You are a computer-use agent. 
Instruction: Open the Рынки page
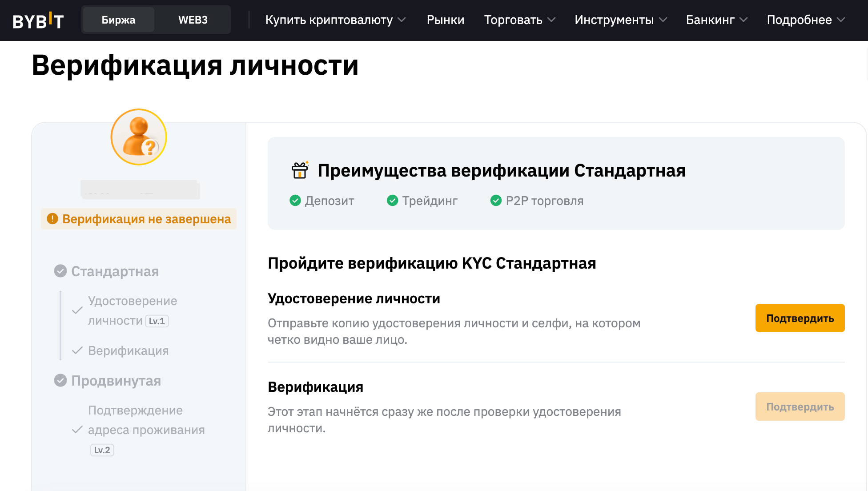[445, 20]
